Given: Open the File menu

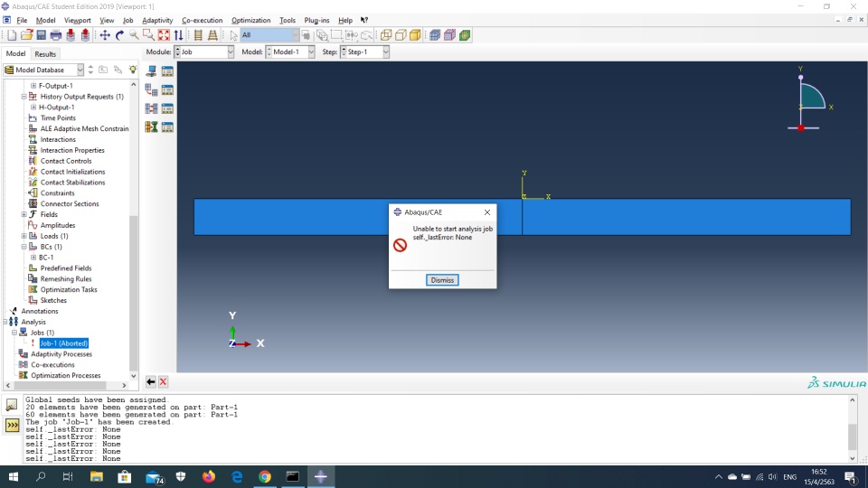Looking at the screenshot, I should [22, 21].
